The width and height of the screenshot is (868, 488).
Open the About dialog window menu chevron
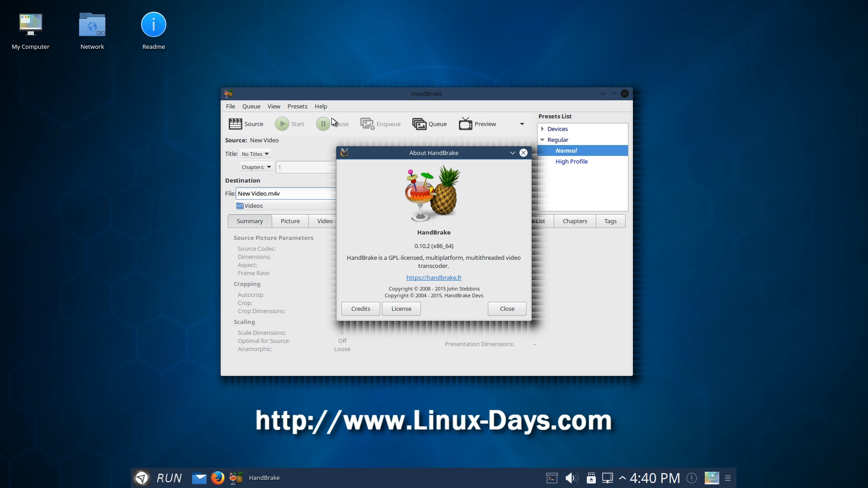[x=513, y=153]
